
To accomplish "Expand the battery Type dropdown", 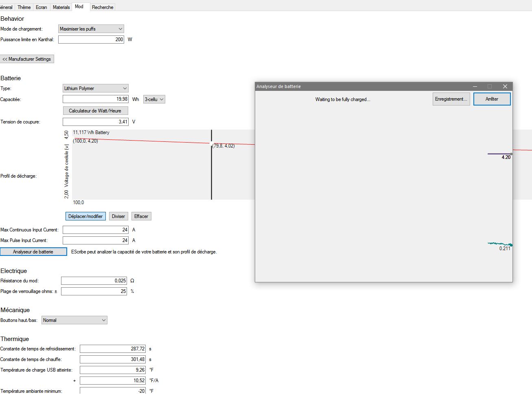I will click(x=96, y=88).
